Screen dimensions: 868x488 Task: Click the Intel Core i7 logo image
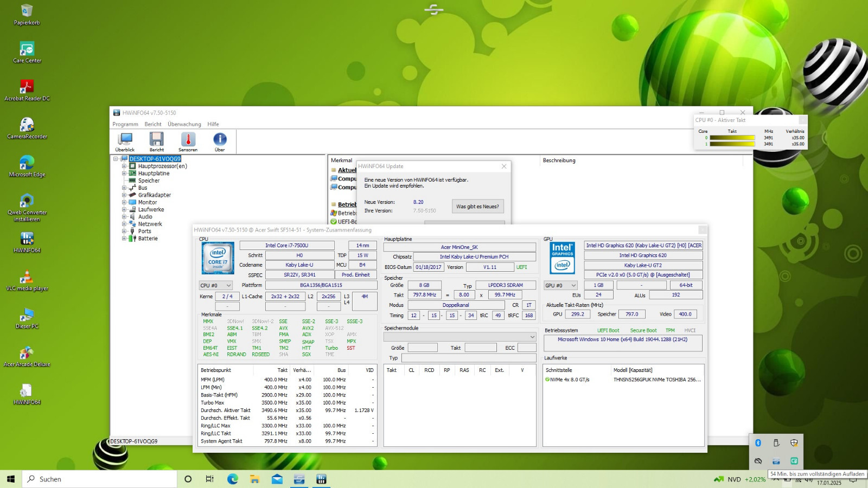(218, 258)
